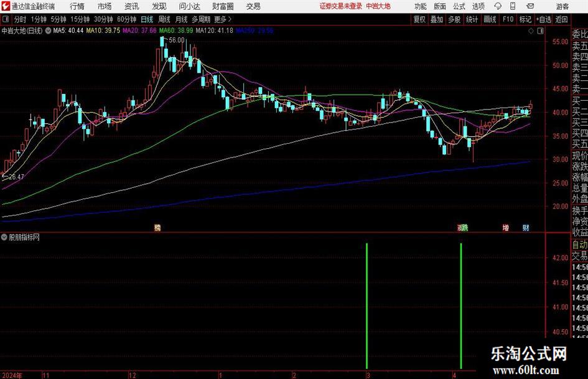588x379 pixels.
Task: Click the MA120: 41.18 indicator value
Action: tap(215, 30)
